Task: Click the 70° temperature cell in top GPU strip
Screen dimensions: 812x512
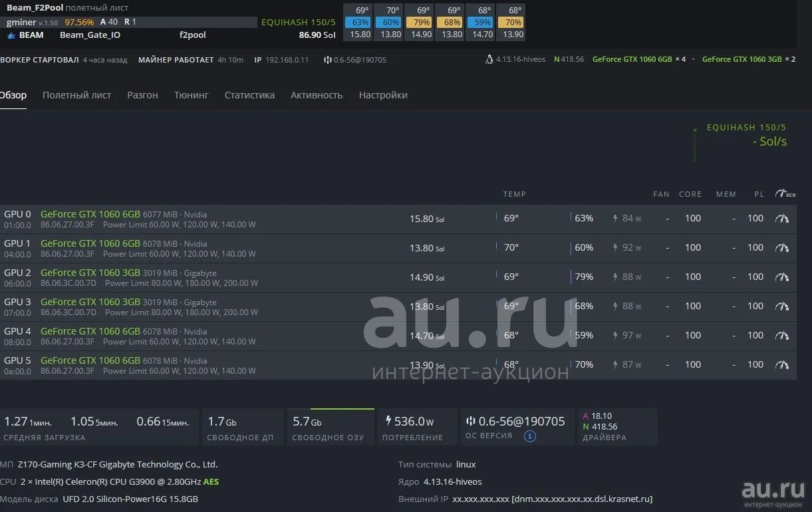Action: tap(392, 11)
